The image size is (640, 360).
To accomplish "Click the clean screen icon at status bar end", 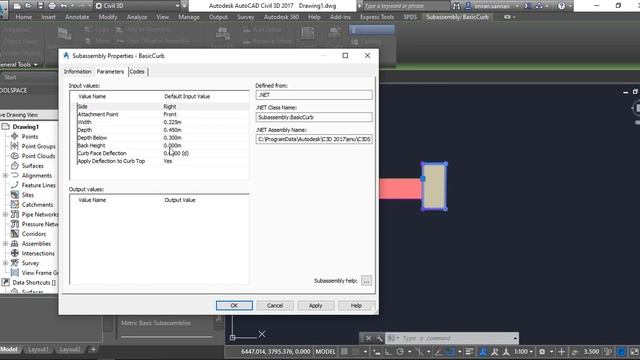I will 635,351.
